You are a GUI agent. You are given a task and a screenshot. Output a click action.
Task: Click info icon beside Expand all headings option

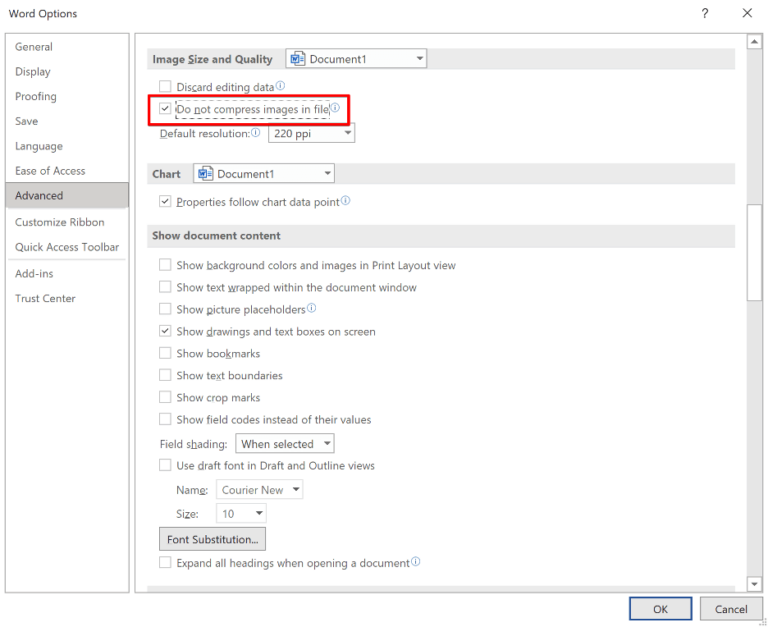(x=416, y=562)
